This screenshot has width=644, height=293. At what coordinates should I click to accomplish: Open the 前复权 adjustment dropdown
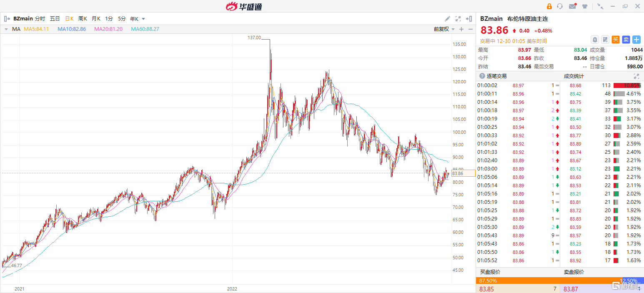(444, 29)
